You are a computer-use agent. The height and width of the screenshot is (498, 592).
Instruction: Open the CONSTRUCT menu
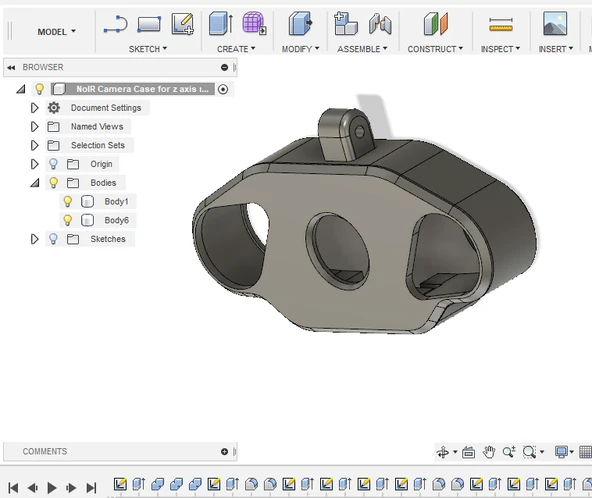point(435,49)
